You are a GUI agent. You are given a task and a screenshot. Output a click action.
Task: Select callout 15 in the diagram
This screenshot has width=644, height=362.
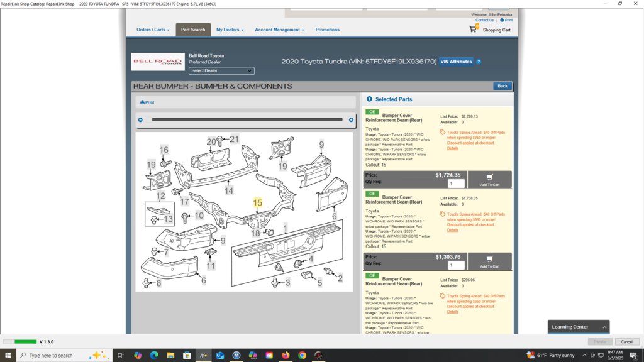(x=257, y=203)
